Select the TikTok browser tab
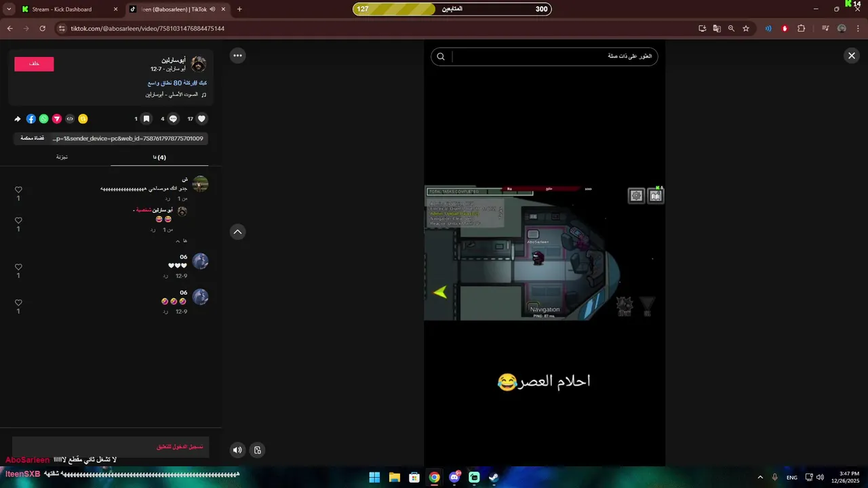 [x=178, y=9]
